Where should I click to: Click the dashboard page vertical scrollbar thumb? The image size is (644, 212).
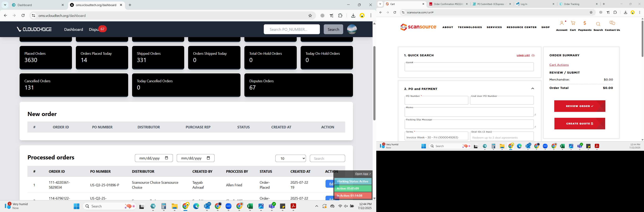374,83
